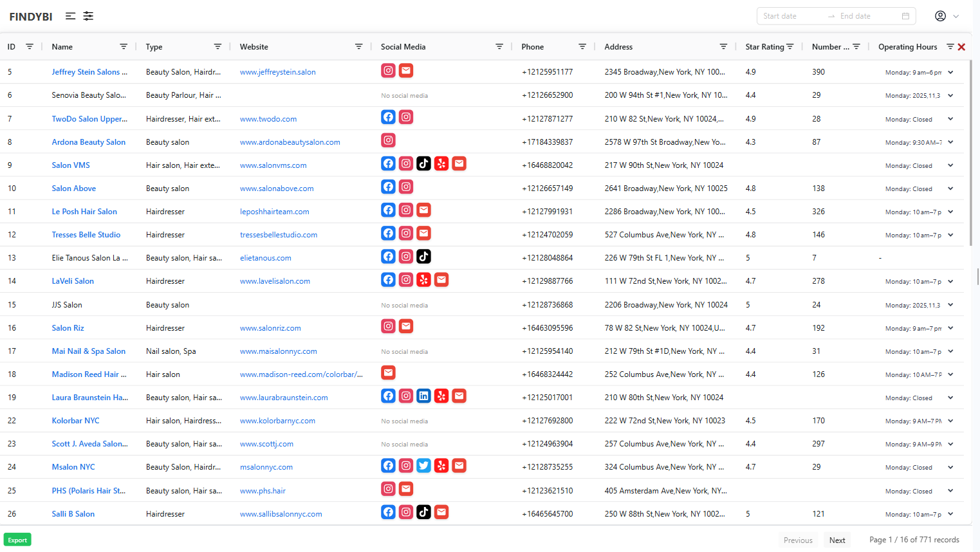
Task: Open LinkedIn icon for Laura Braunstein
Action: click(x=423, y=396)
